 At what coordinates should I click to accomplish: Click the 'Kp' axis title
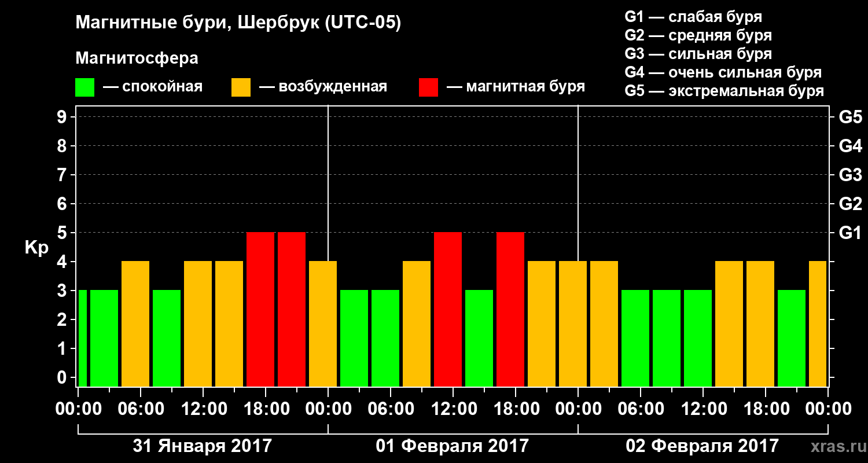[x=36, y=248]
